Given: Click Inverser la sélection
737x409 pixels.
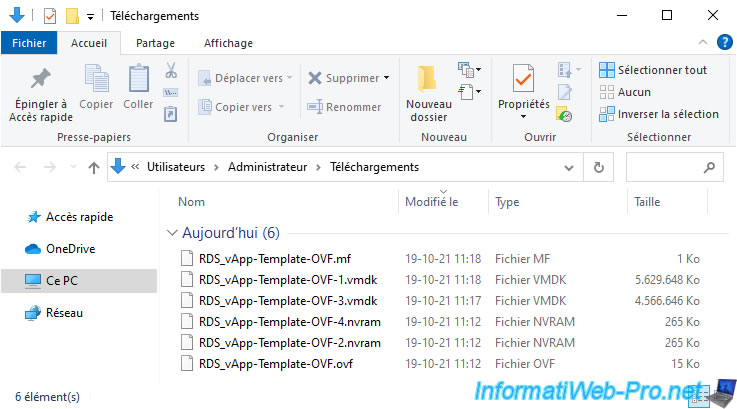Looking at the screenshot, I should click(x=659, y=114).
